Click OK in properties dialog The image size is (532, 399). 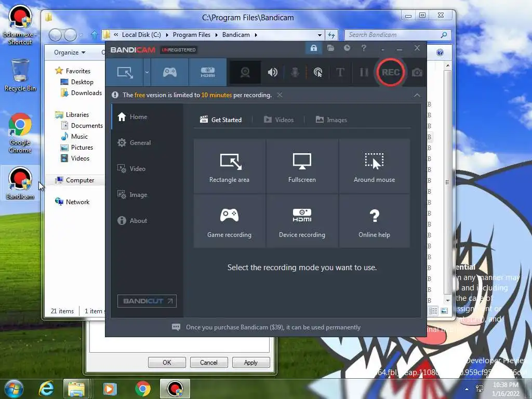pos(167,362)
